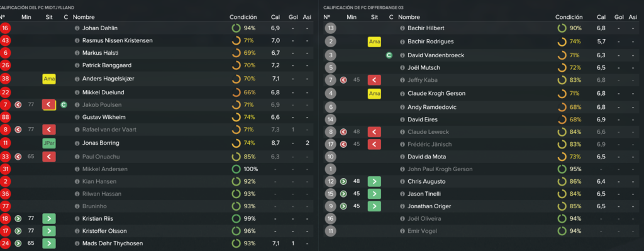Open Jonathan Origer's player profile
The image size is (644, 251).
426,206
